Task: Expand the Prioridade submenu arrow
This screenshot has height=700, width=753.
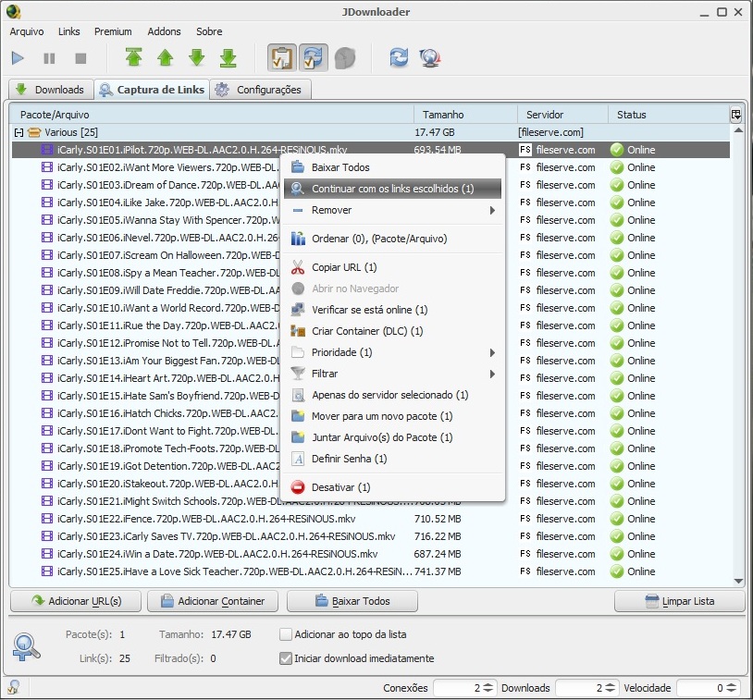Action: (492, 352)
